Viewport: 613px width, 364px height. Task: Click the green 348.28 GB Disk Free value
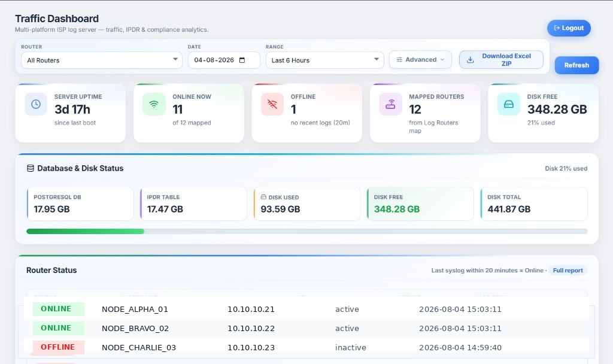click(397, 209)
